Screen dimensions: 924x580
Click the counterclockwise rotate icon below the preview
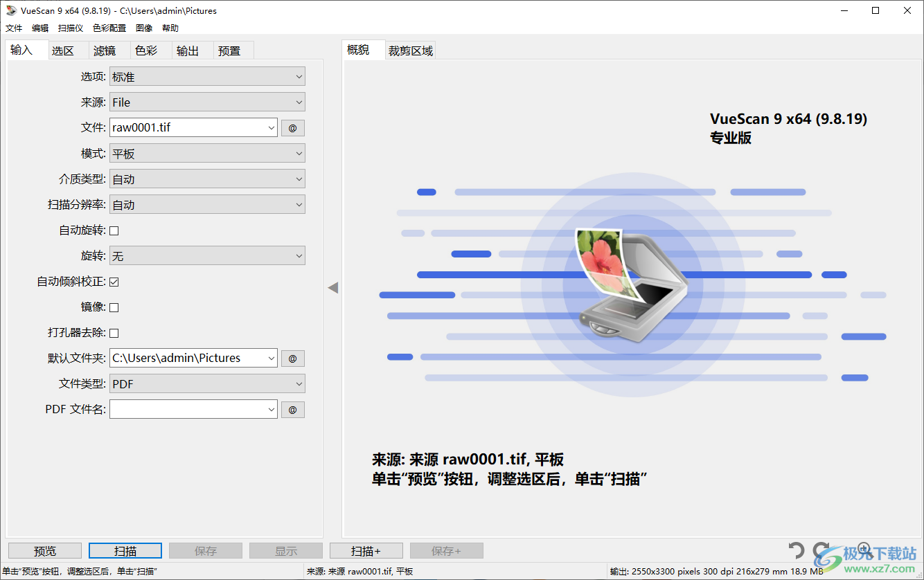click(797, 550)
